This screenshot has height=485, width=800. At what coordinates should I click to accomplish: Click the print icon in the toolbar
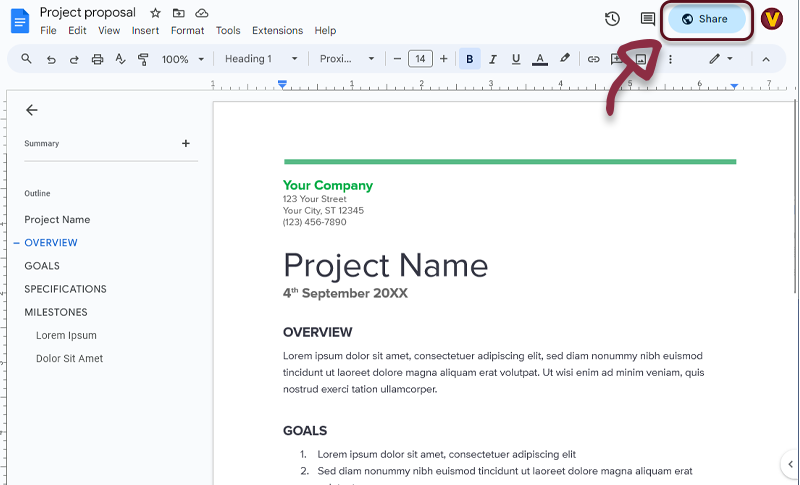tap(97, 59)
